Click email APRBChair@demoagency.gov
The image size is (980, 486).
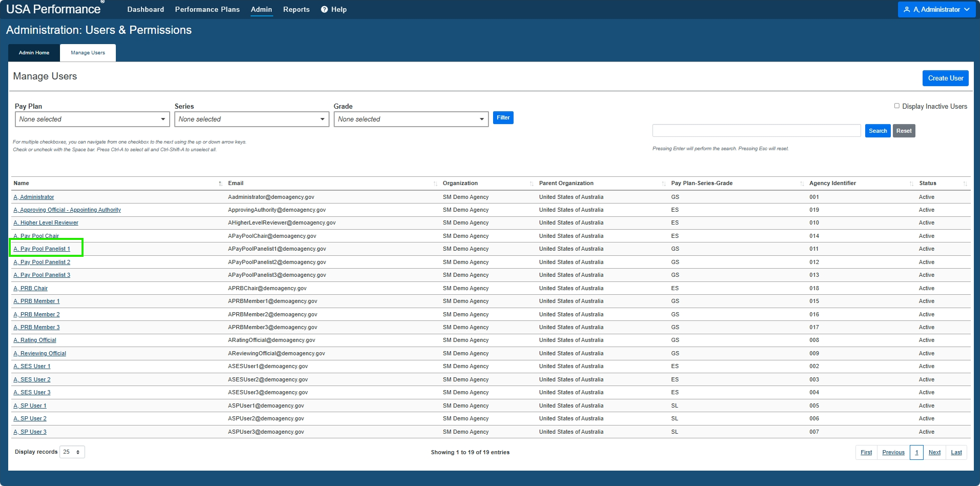click(x=267, y=288)
